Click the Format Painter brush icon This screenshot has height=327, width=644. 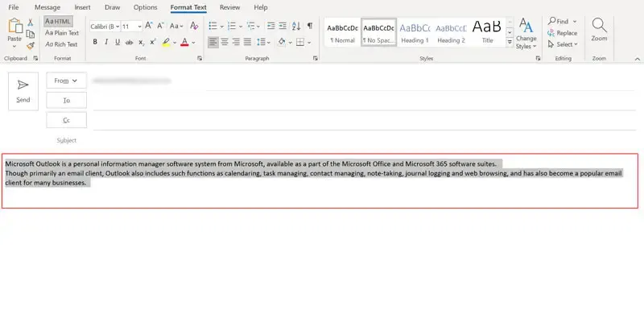coord(31,46)
